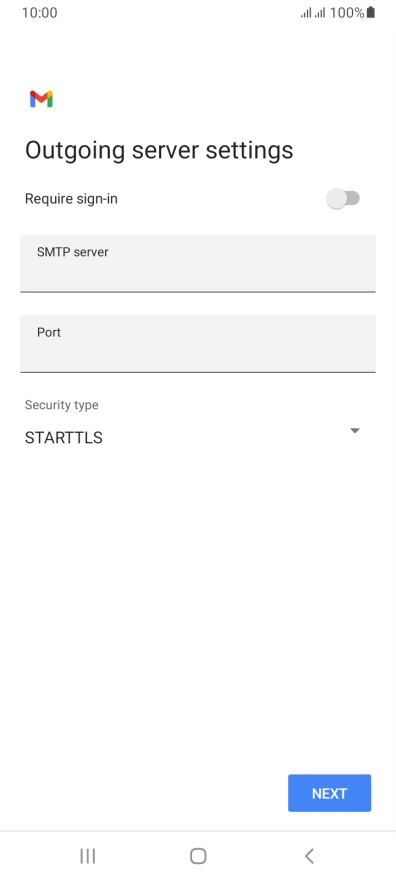Tap the Port field label

coord(49,332)
